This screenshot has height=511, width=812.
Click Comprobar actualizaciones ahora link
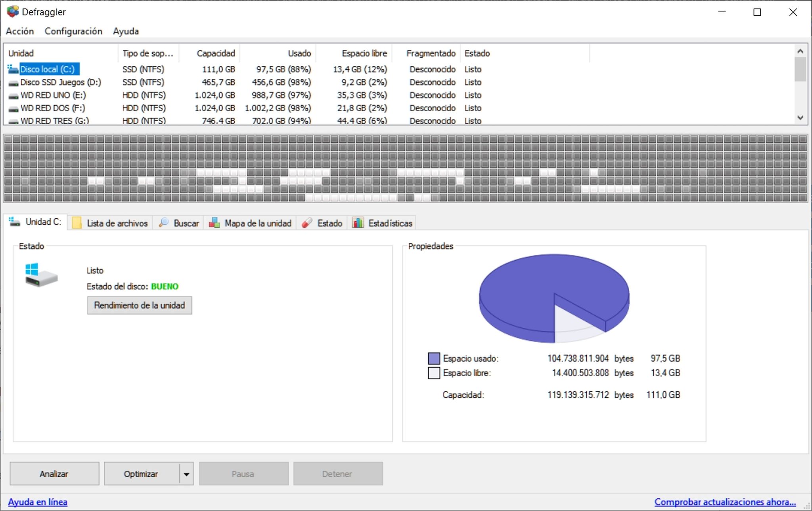coord(725,502)
